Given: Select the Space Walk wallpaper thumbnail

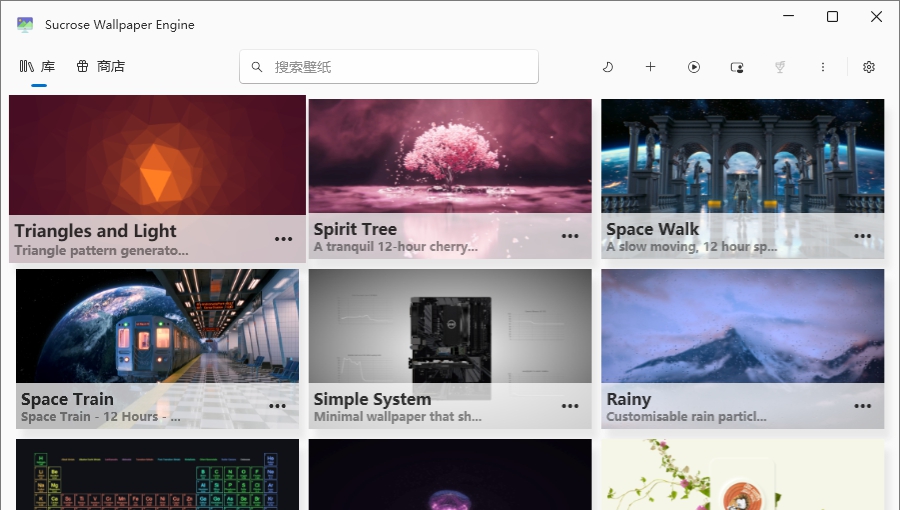Looking at the screenshot, I should pyautogui.click(x=743, y=156).
